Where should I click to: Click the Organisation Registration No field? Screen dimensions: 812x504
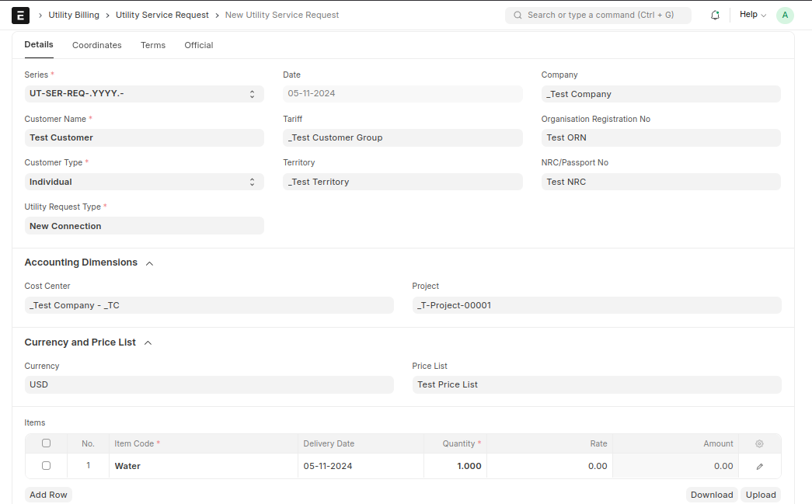(x=660, y=137)
